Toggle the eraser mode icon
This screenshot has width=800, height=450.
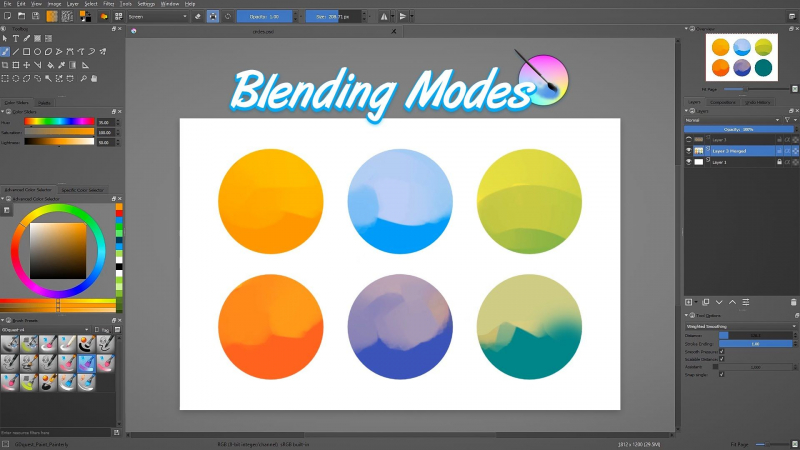[x=198, y=16]
